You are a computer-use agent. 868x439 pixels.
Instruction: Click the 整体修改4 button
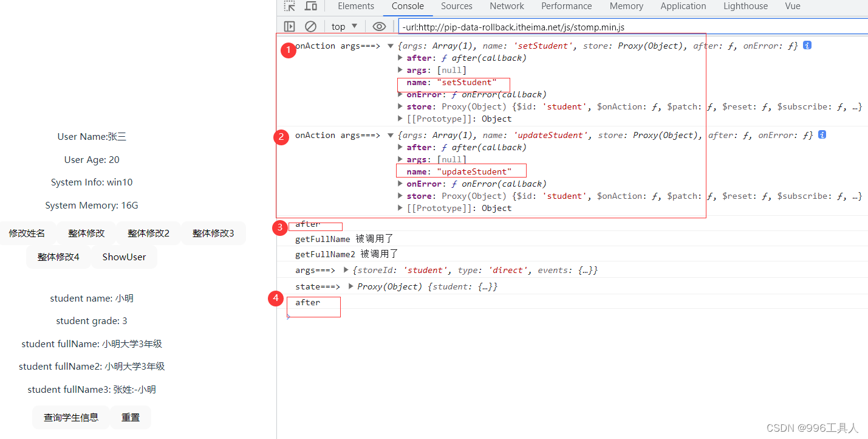(58, 257)
